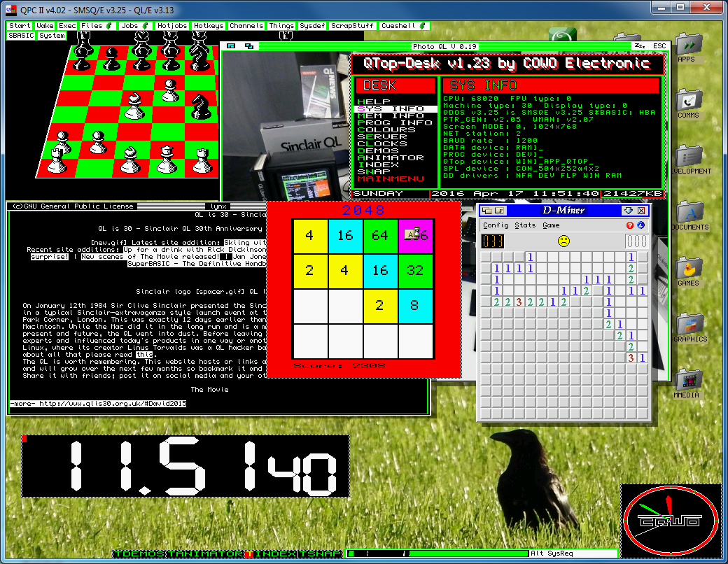Click the Photo QL resize icon
Image resolution: width=728 pixels, height=564 pixels.
pos(249,46)
